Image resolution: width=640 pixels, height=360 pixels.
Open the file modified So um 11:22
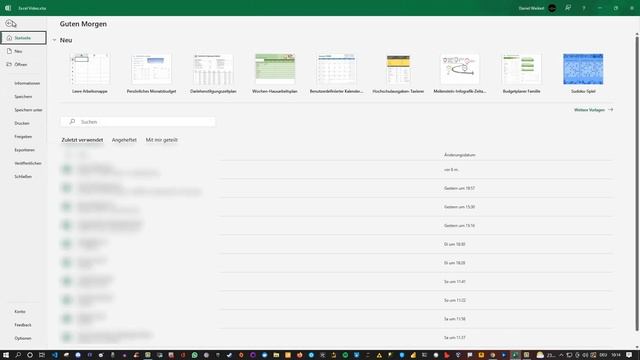click(337, 300)
